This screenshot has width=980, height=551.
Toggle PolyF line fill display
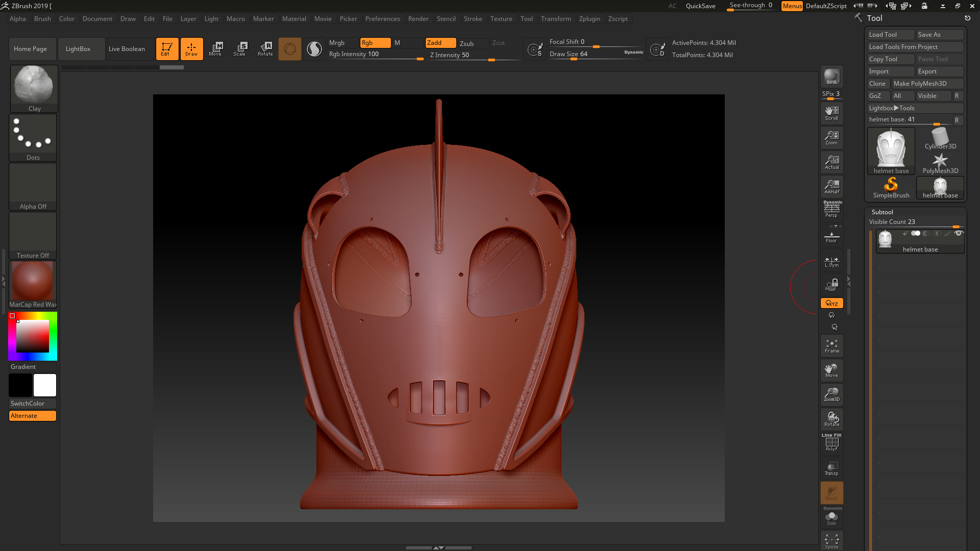click(831, 443)
